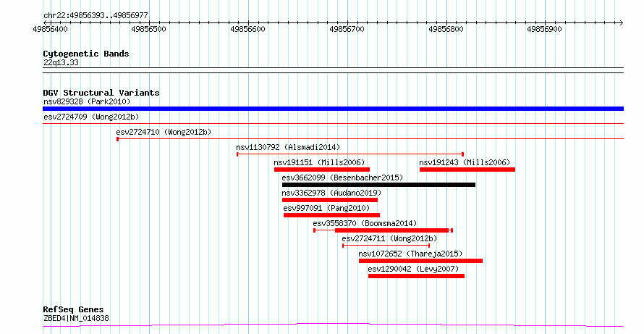The image size is (644, 334).
Task: Open esv2724711 (Wong2012b) label
Action: pos(389,238)
